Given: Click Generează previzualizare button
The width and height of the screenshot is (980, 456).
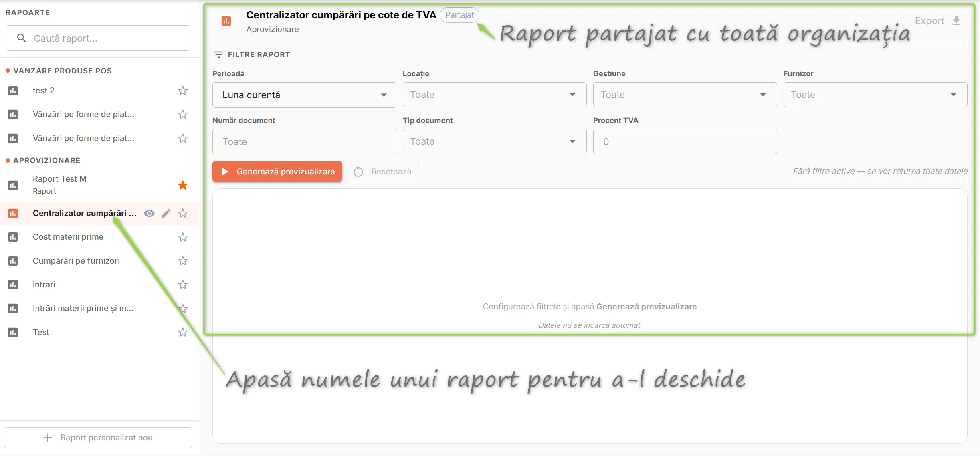Looking at the screenshot, I should (277, 172).
